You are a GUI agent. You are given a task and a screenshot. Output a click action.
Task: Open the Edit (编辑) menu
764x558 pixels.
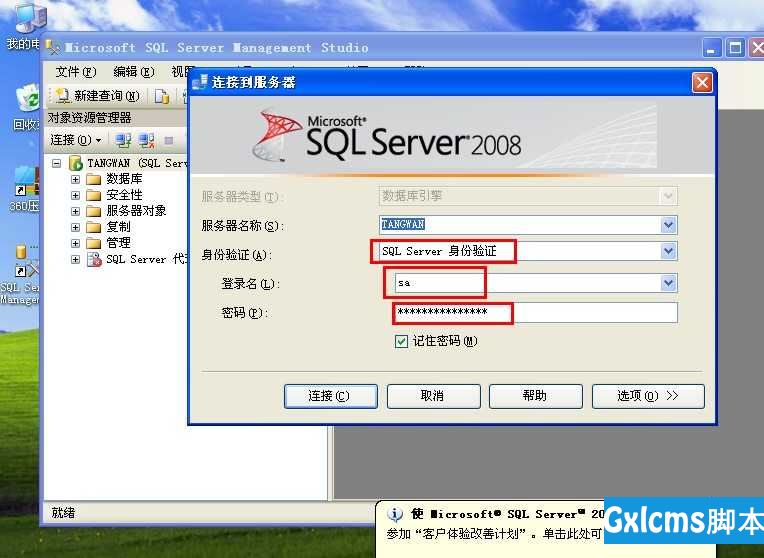click(134, 72)
